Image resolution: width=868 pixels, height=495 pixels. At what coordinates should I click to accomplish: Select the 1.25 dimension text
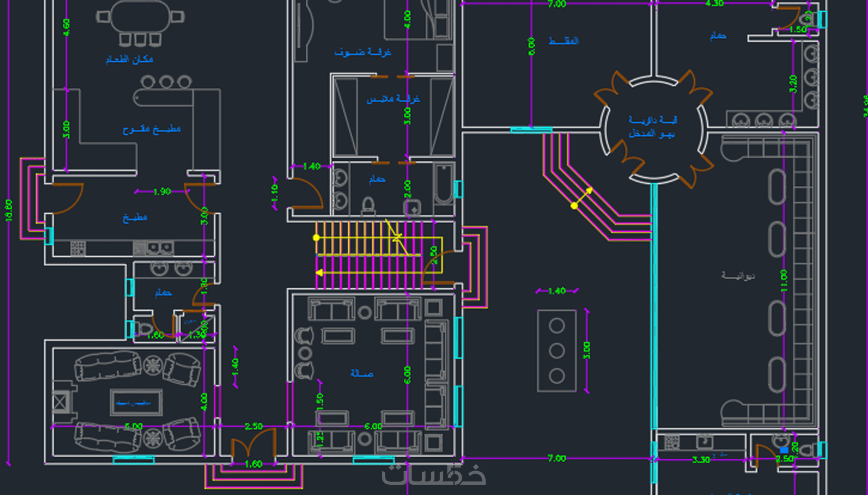tap(320, 439)
